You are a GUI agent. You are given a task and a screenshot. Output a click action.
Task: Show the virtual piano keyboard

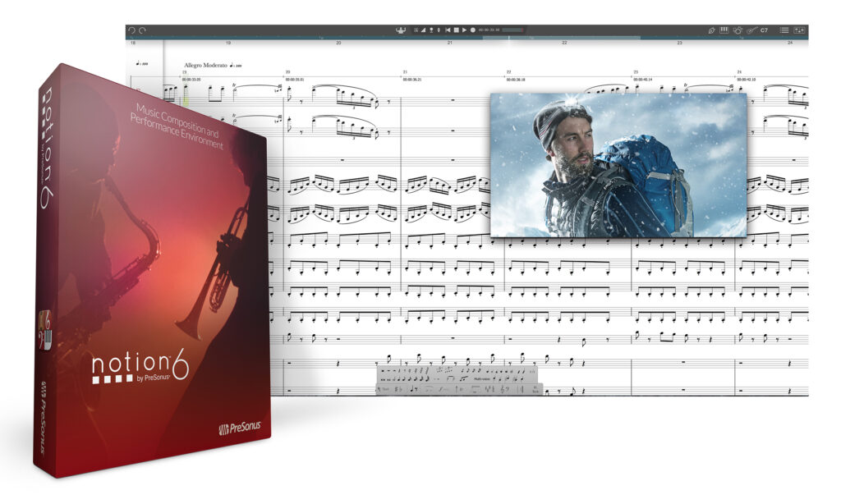724,30
